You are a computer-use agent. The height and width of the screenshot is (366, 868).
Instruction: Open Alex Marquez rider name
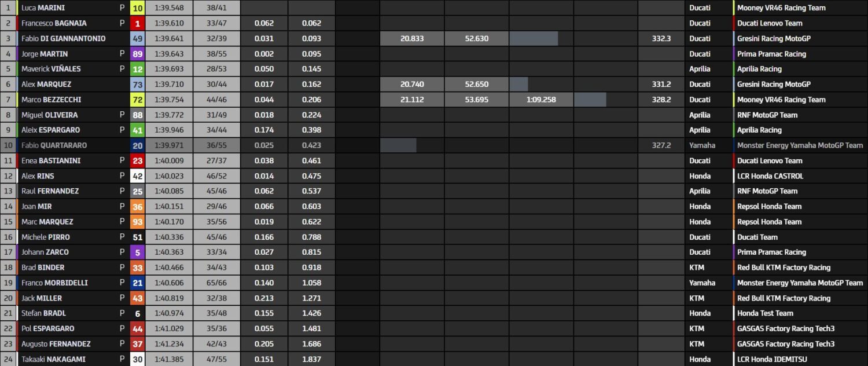(x=46, y=85)
